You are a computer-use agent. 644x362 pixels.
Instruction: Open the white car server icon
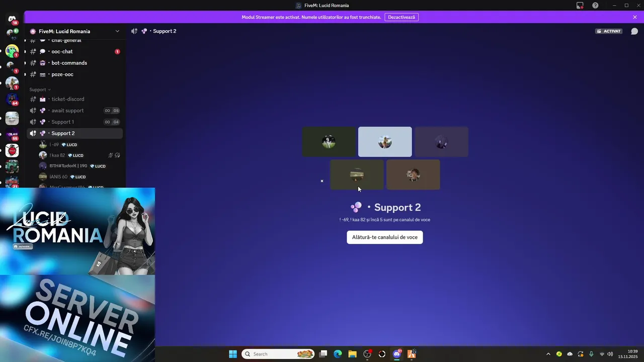pyautogui.click(x=12, y=118)
